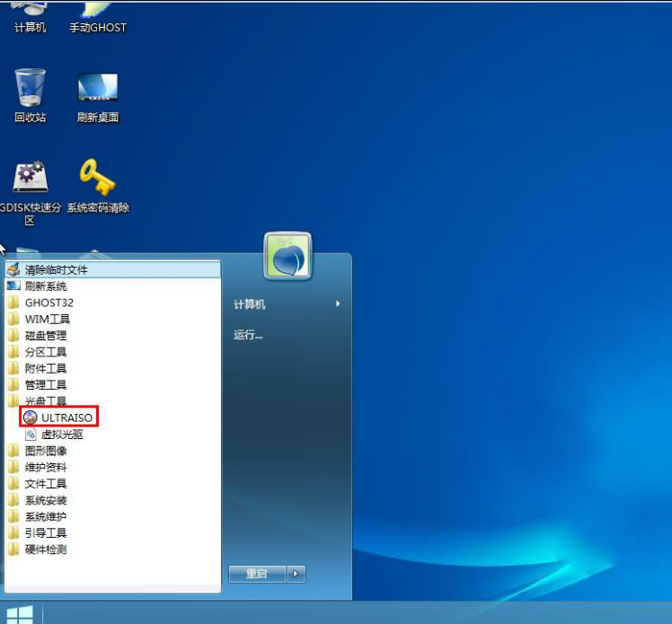
Task: Expand the WIM工具 folder
Action: (112, 319)
